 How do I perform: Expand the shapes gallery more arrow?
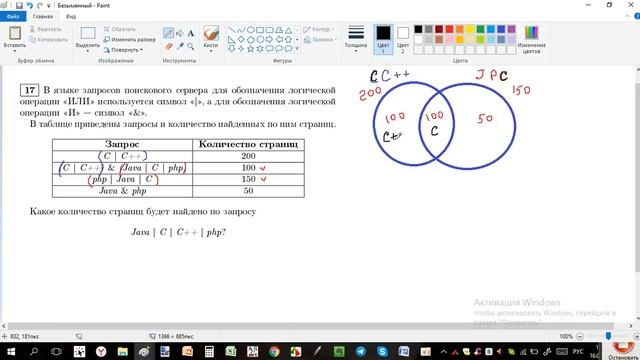pyautogui.click(x=297, y=49)
